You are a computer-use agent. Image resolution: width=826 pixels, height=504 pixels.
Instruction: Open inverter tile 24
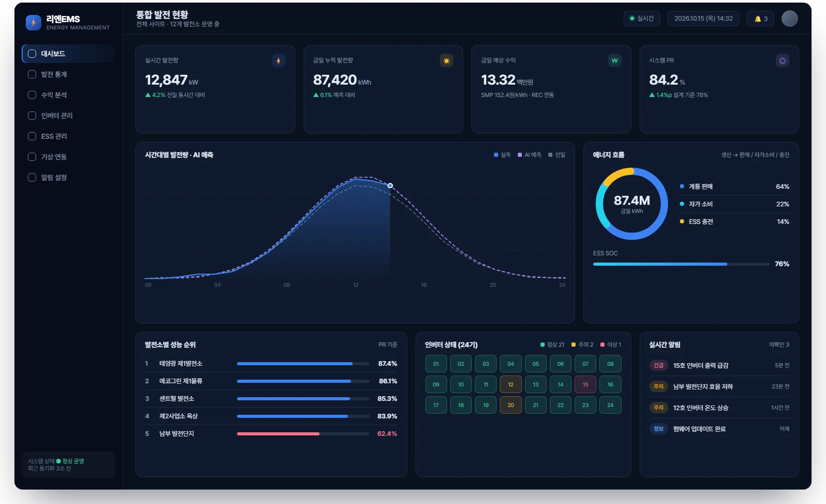(610, 405)
